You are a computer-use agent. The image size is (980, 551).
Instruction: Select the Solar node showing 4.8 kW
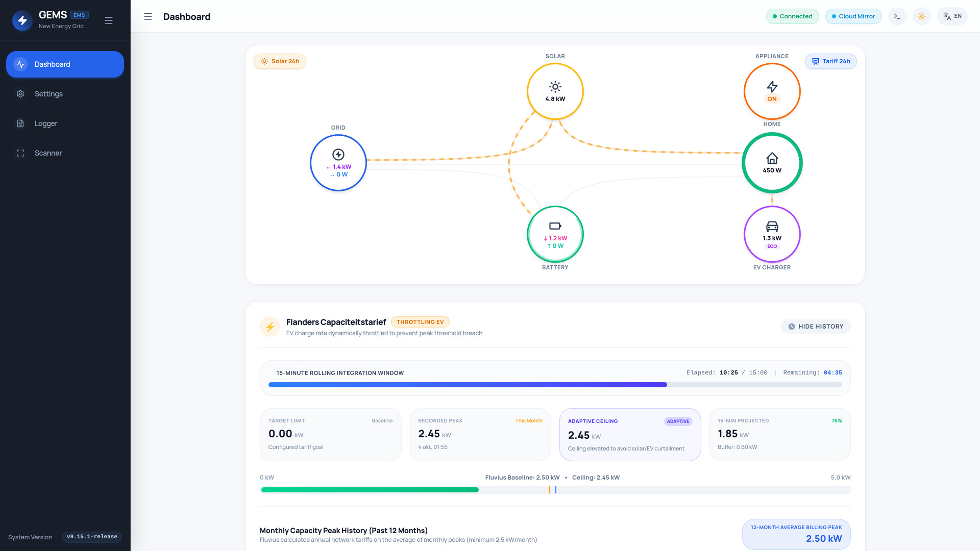(x=555, y=91)
